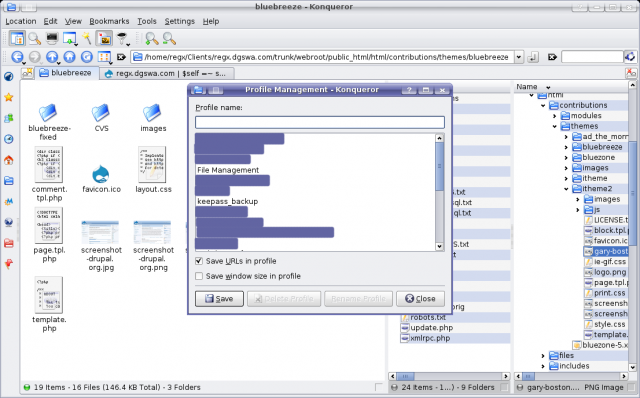Switch to the regx.dgswa.com tab
640x398 pixels.
(168, 73)
